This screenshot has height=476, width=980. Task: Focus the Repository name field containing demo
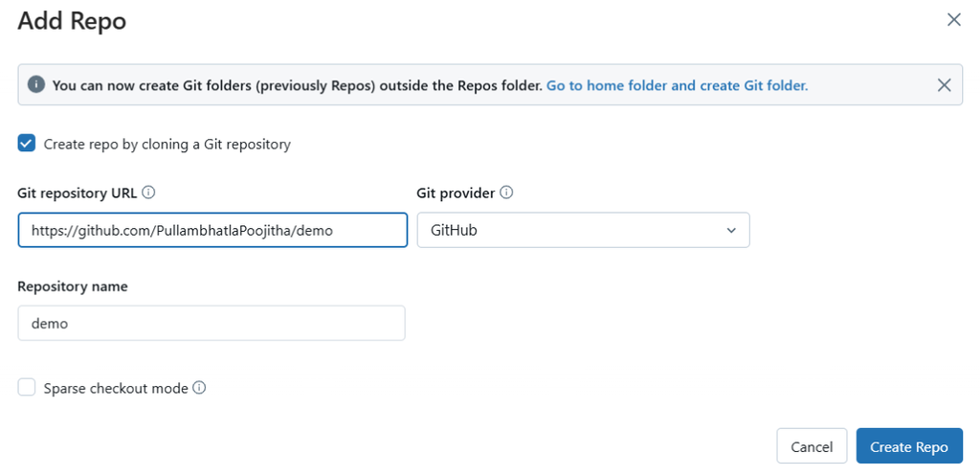(x=211, y=323)
